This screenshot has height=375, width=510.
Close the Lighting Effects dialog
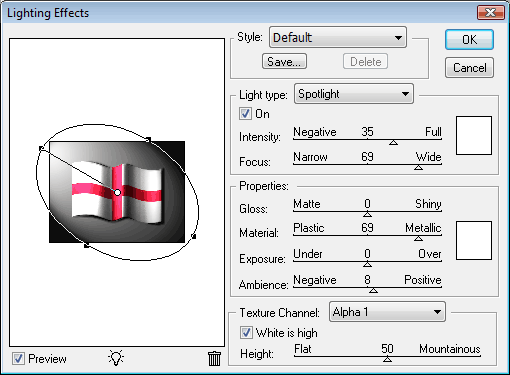click(491, 13)
